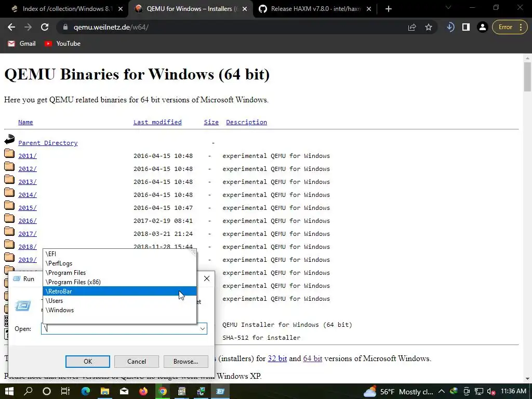Click the folder icon beside 2011/

coord(9,153)
